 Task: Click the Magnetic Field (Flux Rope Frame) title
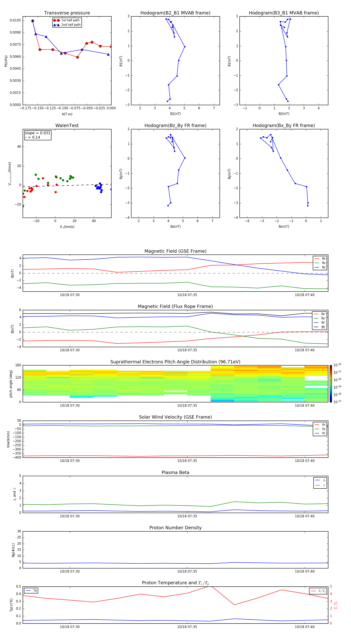click(x=175, y=307)
